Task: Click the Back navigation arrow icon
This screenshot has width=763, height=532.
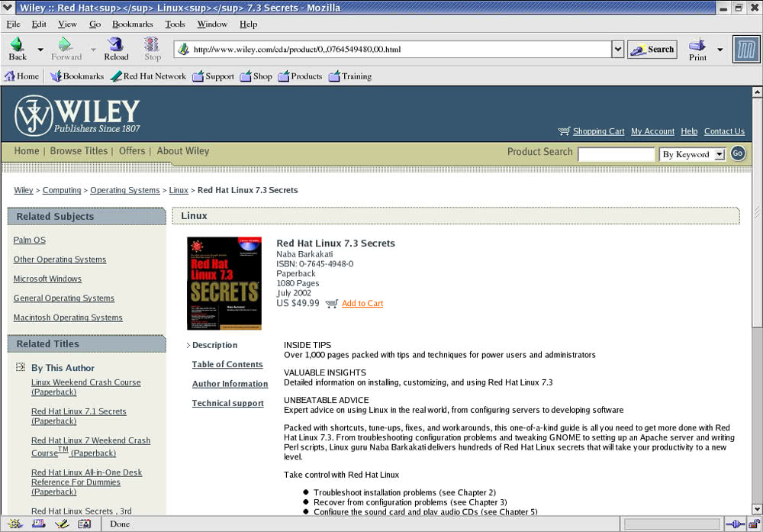Action: [x=18, y=44]
